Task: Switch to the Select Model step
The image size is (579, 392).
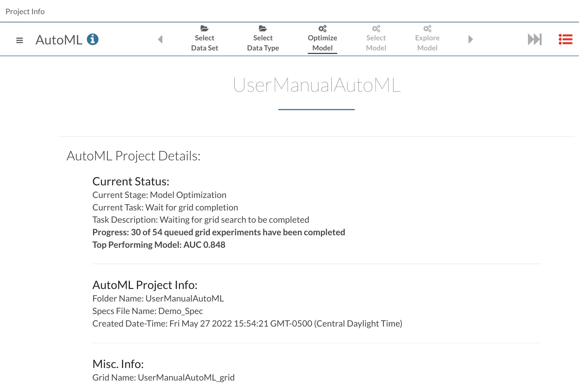Action: click(x=376, y=43)
